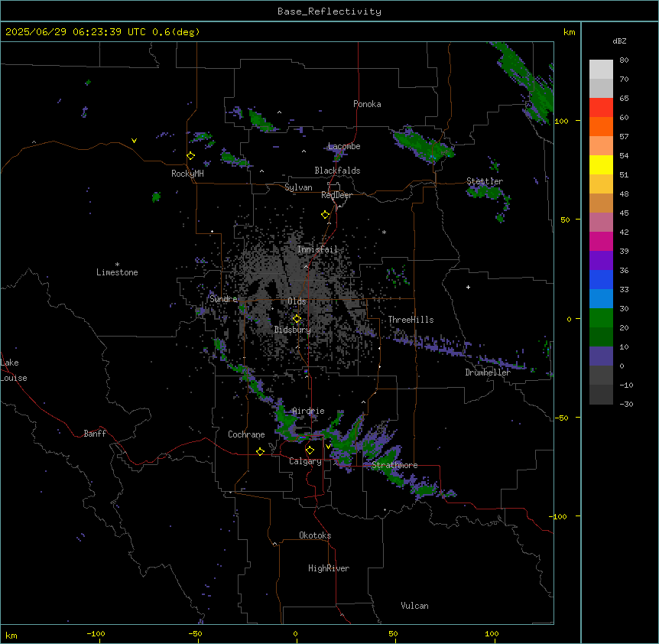Click the RockyMH label
Screen dimensions: 659x644
187,174
